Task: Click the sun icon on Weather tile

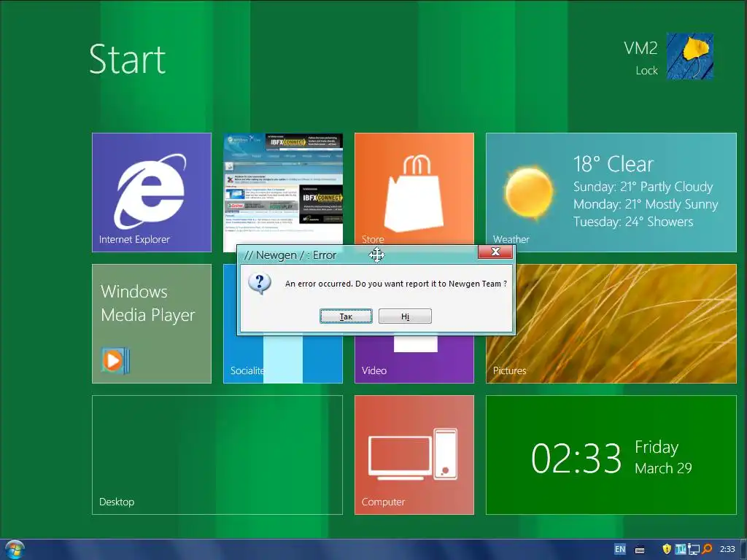Action: coord(529,192)
